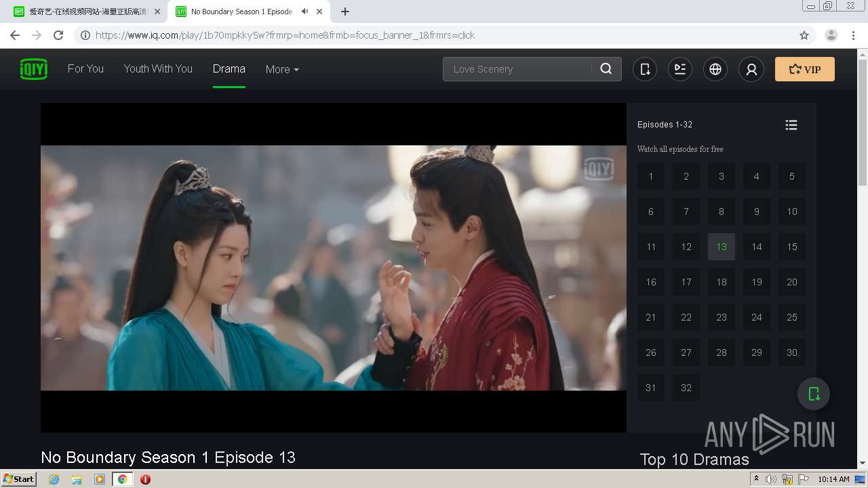Play episode 1

651,176
